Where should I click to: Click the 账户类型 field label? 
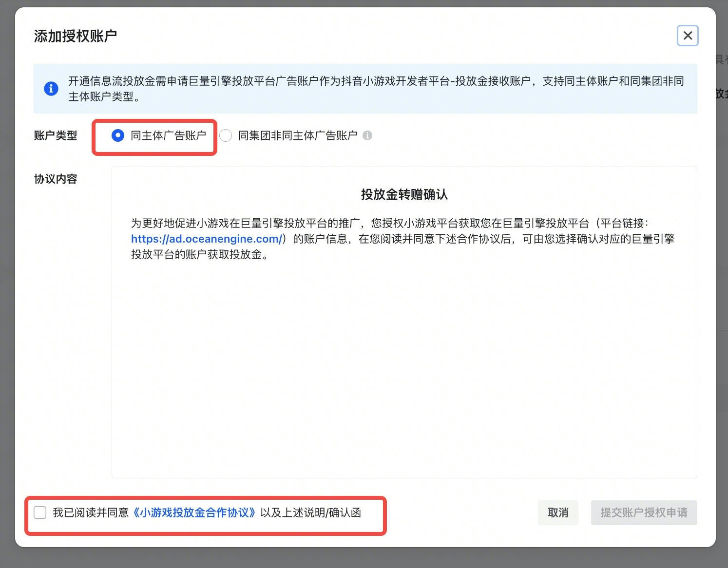[56, 135]
